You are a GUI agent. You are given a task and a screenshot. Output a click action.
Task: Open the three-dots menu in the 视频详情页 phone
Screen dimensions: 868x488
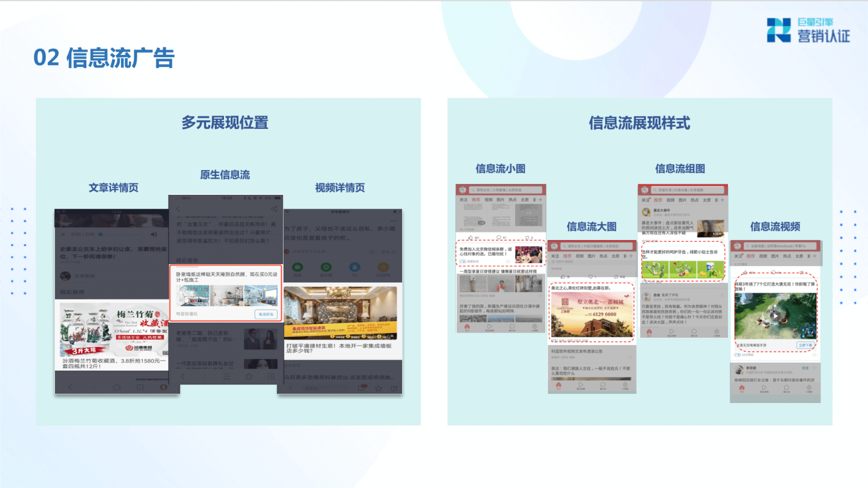click(x=393, y=221)
